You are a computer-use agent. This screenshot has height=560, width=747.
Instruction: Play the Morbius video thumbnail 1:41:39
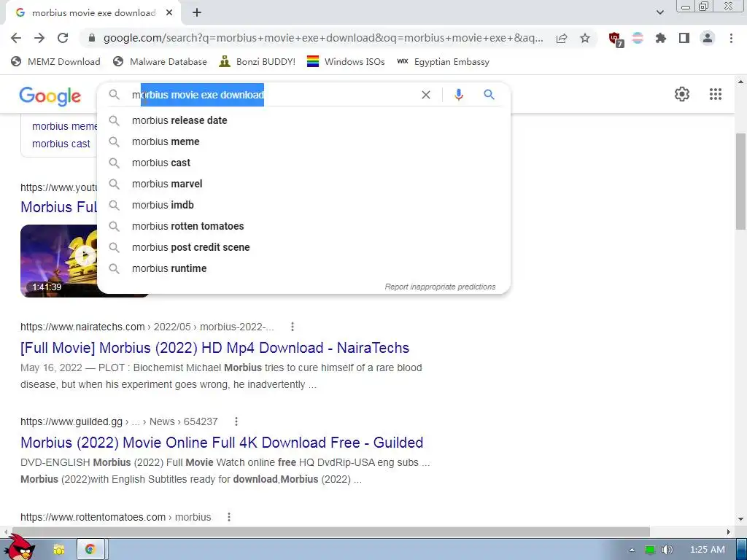point(58,261)
